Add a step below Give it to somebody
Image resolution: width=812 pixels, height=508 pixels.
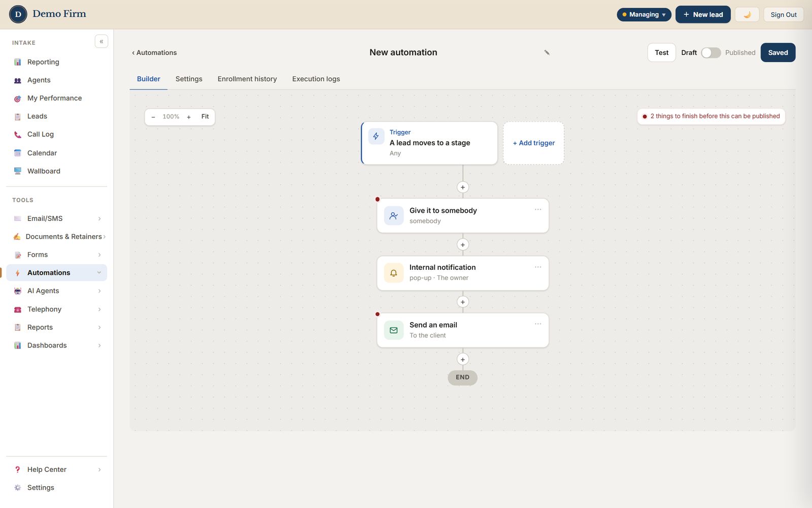coord(463,245)
